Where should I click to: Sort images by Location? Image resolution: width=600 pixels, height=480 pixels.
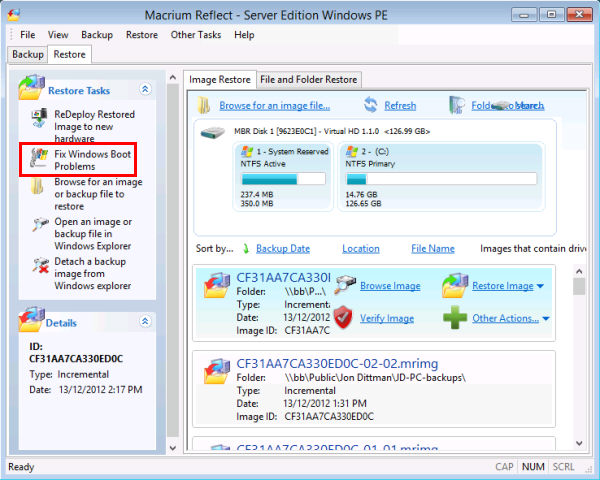[361, 249]
